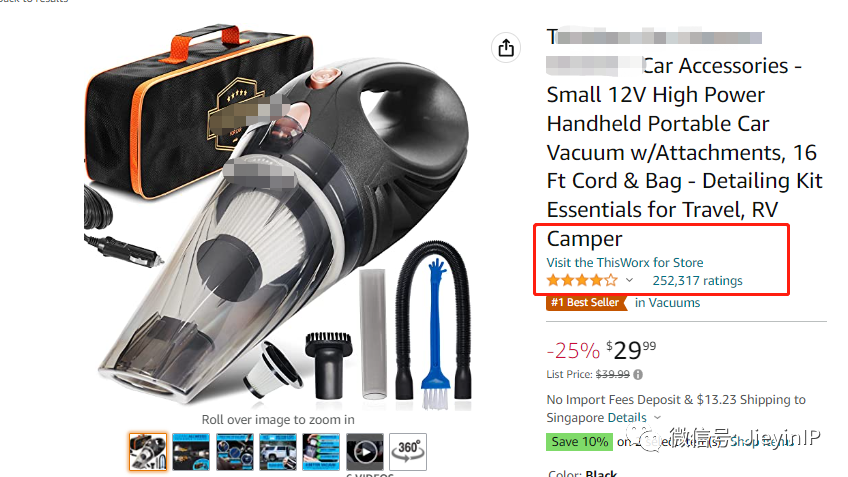Select thumbnail showing white SUV
Viewport: 848px width, 477px height.
(278, 452)
